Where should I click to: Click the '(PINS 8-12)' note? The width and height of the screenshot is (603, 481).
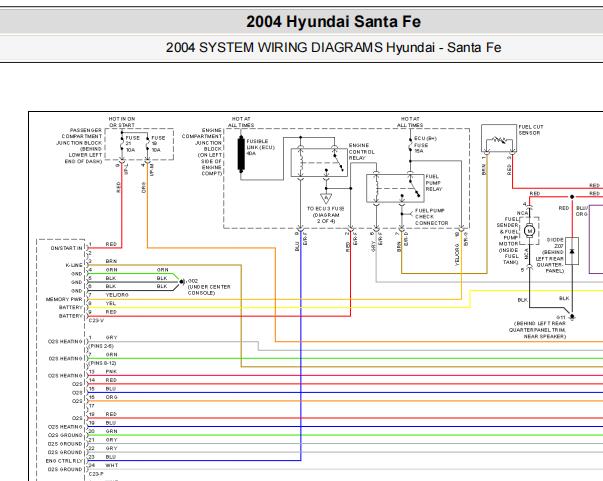tap(102, 363)
